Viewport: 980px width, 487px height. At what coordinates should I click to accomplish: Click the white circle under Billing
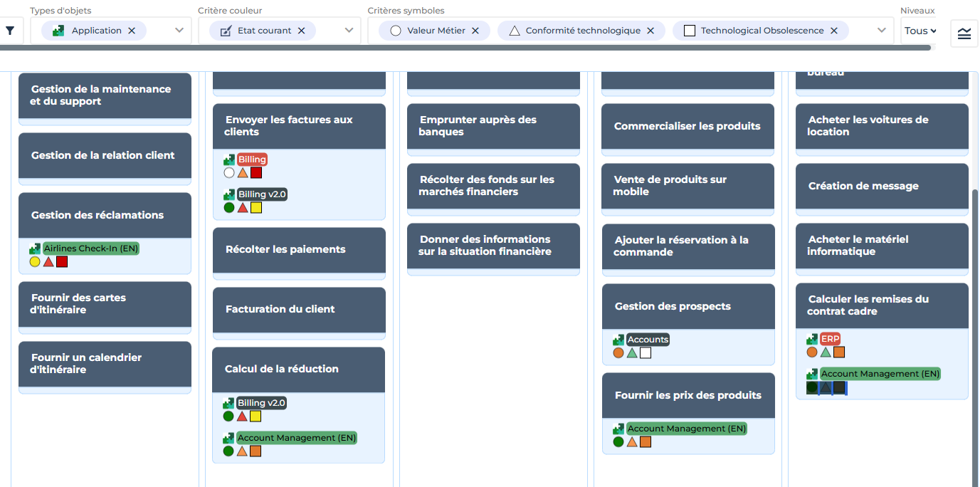(x=229, y=172)
